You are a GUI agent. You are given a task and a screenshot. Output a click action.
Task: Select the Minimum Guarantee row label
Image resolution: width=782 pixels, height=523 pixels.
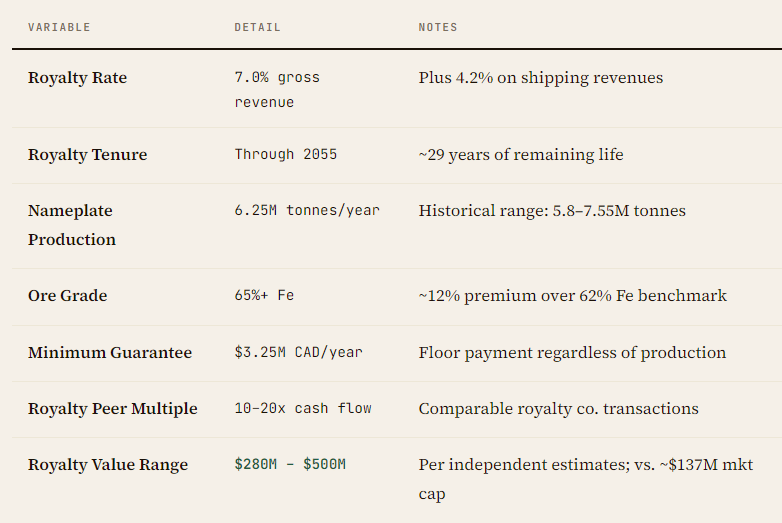[x=109, y=353]
